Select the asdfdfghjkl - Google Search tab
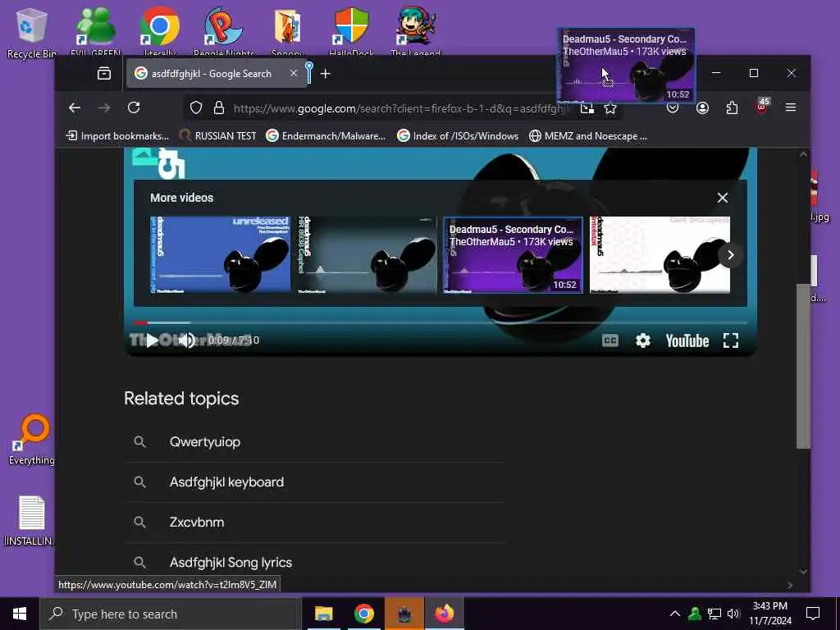The width and height of the screenshot is (840, 630). click(x=216, y=73)
